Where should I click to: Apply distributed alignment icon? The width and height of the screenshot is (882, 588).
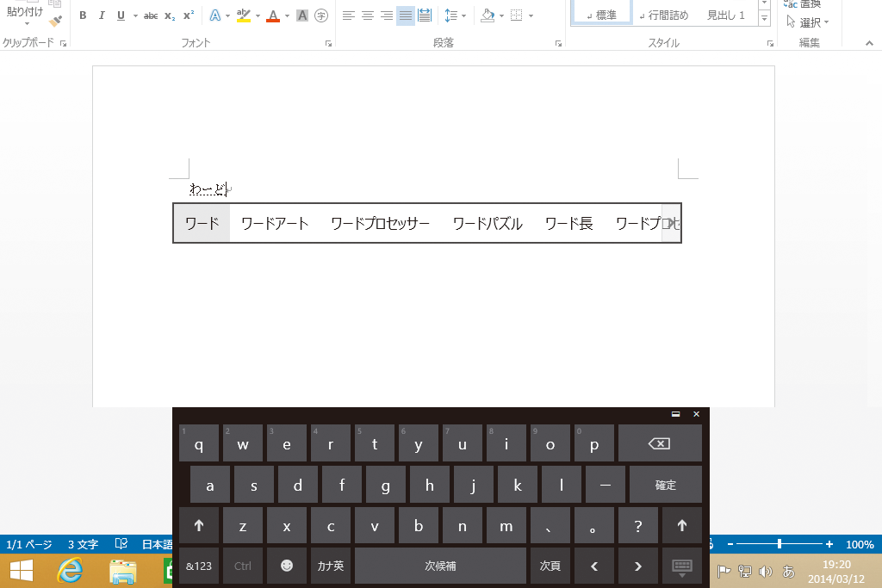(x=425, y=15)
